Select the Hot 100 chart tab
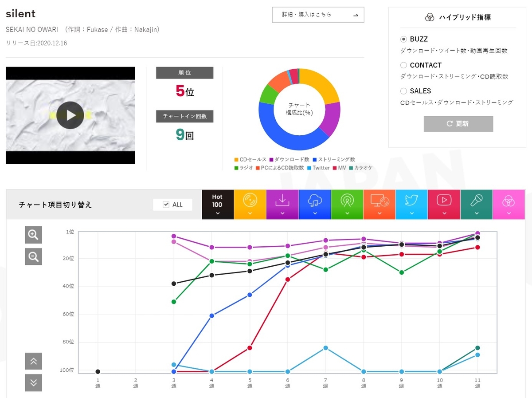 pos(218,205)
